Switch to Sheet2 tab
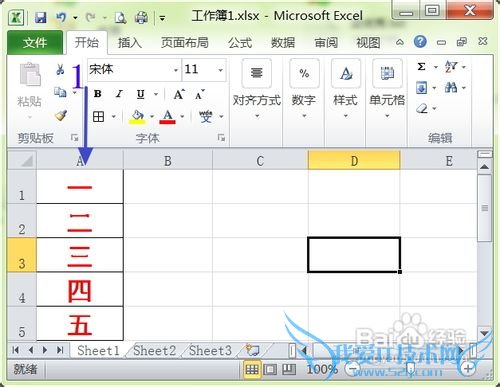500x387 pixels. pos(154,350)
